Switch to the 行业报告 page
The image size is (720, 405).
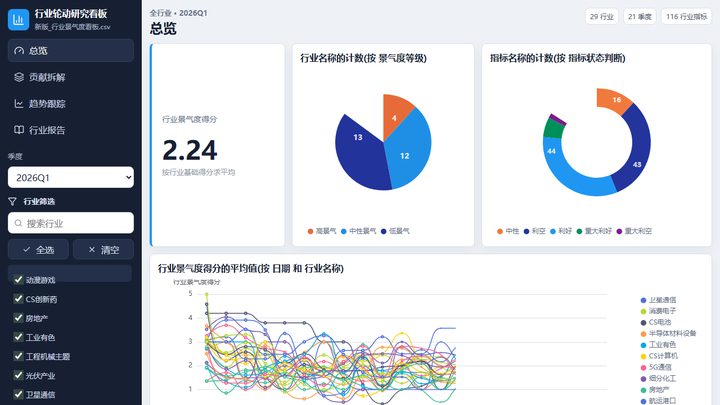[71, 130]
